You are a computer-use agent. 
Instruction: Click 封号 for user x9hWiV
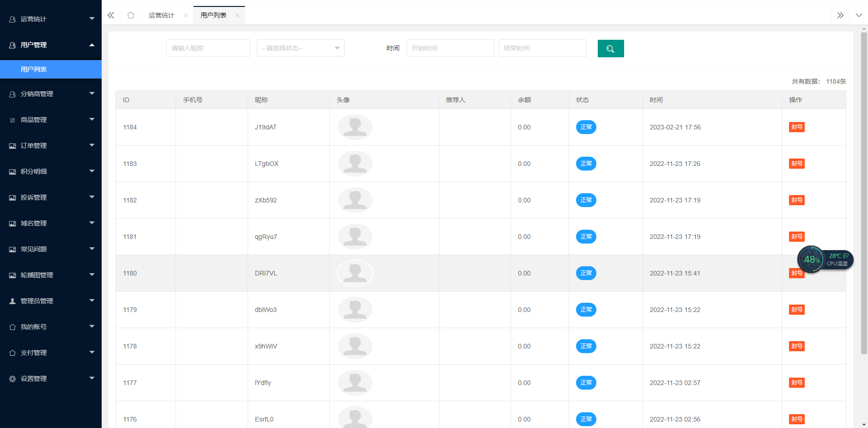(797, 346)
